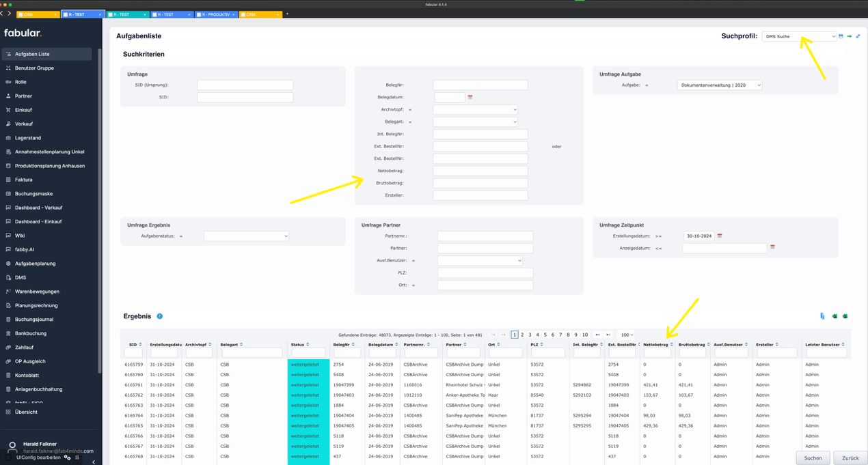This screenshot has height=465, width=868.
Task: Click the save search profile disk icon
Action: pos(841,37)
